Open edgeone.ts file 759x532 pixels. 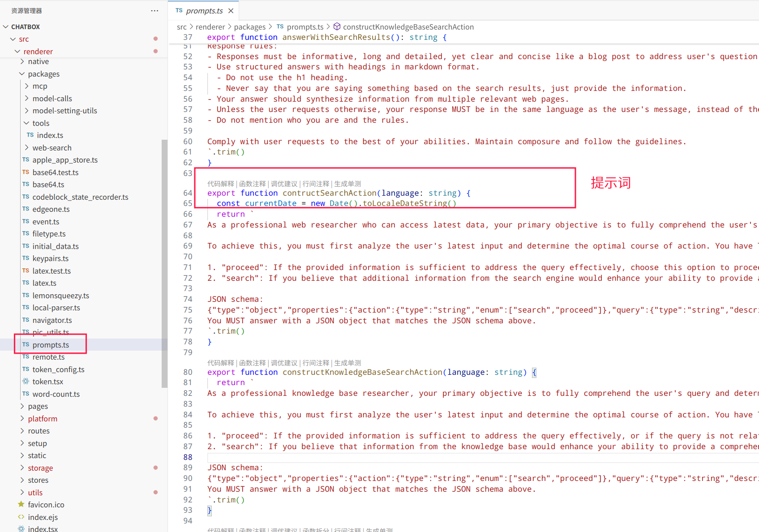tap(51, 209)
